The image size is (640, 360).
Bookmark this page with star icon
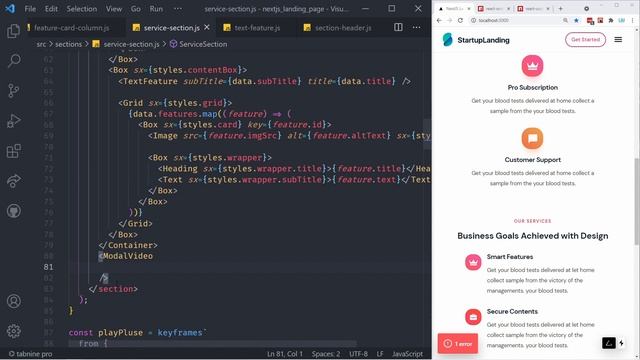[576, 20]
